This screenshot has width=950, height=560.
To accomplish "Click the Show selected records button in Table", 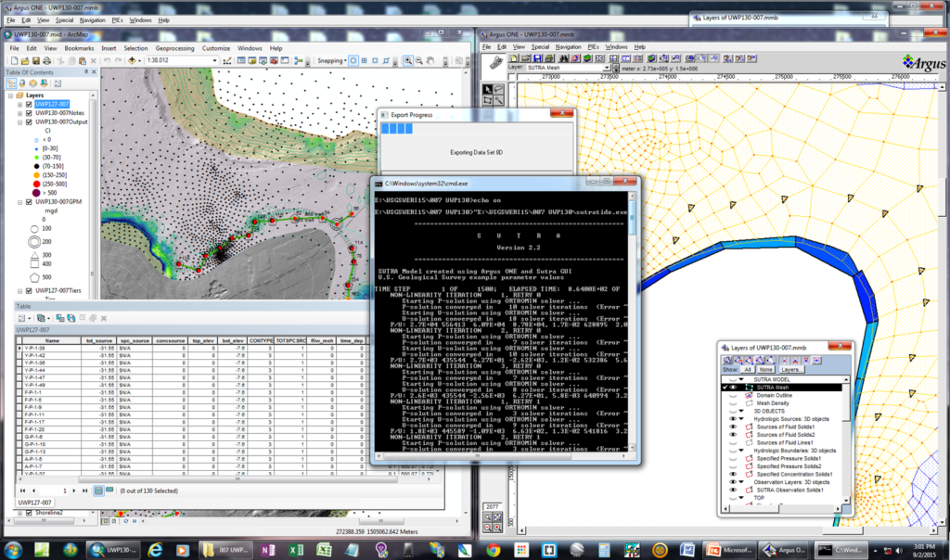I will [x=109, y=490].
